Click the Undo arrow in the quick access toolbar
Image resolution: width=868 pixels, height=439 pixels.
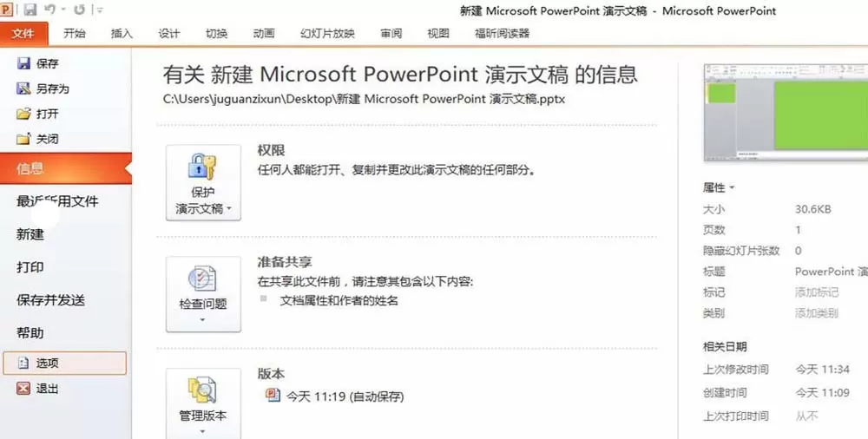[49, 9]
